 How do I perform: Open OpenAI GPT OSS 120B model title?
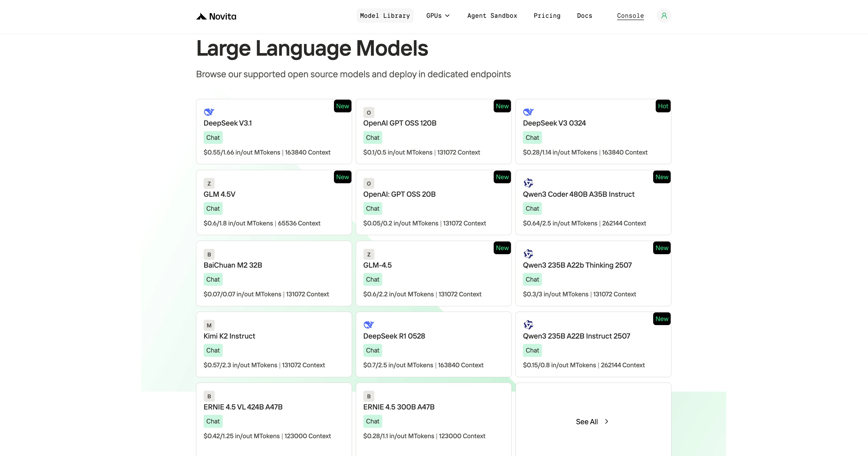click(x=400, y=123)
